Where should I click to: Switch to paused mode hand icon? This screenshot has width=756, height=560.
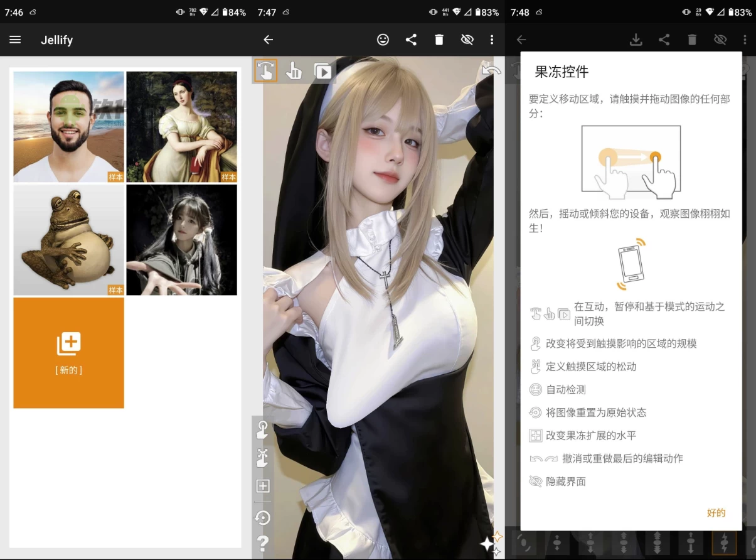[294, 71]
